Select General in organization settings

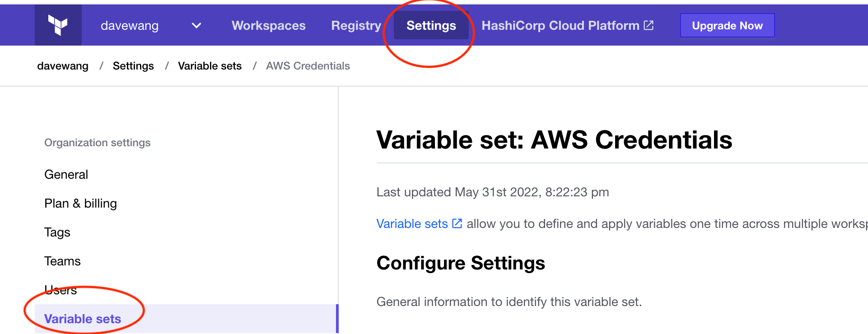point(66,175)
